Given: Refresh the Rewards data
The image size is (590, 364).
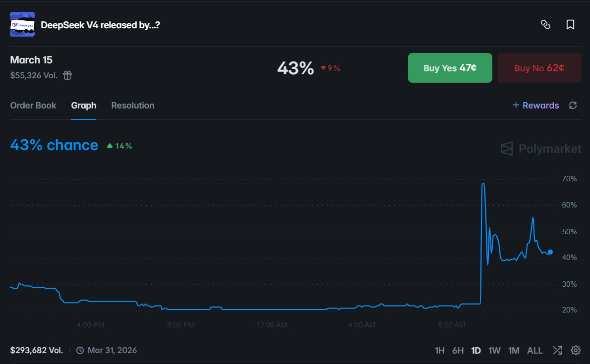Looking at the screenshot, I should (x=573, y=105).
